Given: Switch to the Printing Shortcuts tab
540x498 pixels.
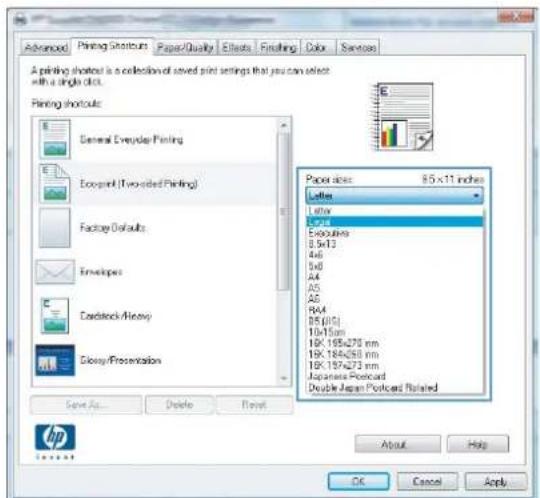Looking at the screenshot, I should [x=112, y=46].
